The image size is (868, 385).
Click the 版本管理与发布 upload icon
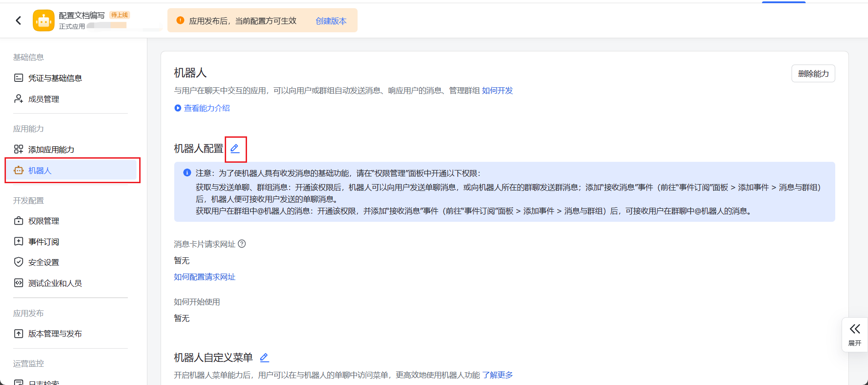[19, 334]
